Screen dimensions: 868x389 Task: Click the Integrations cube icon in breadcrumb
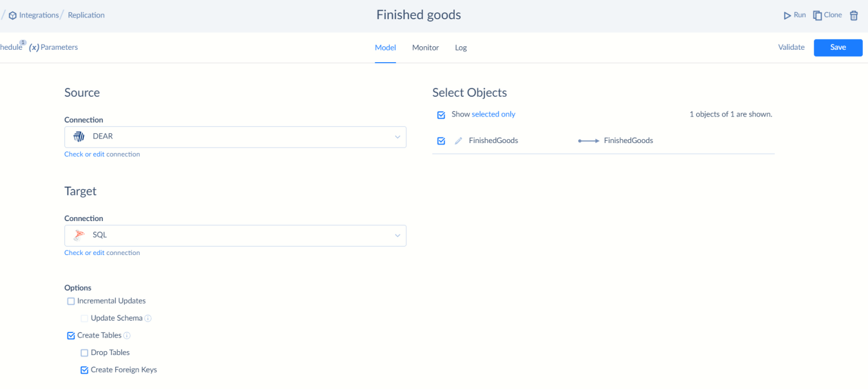[x=12, y=15]
